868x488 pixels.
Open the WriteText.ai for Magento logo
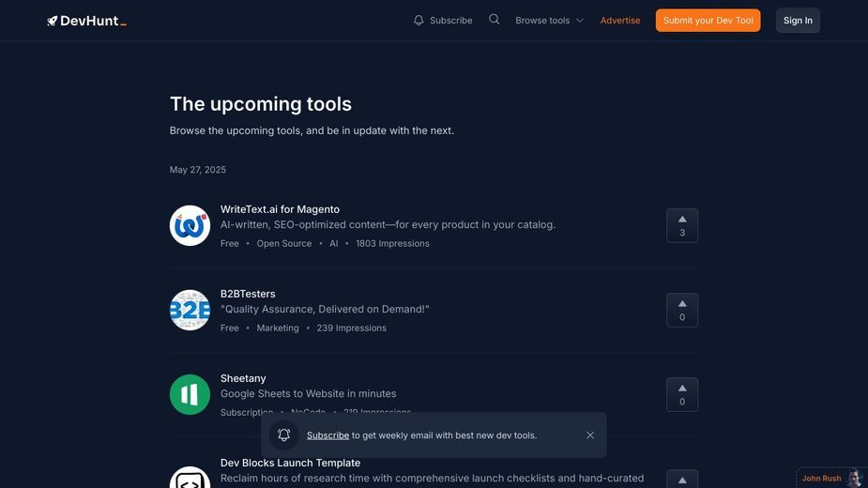190,225
